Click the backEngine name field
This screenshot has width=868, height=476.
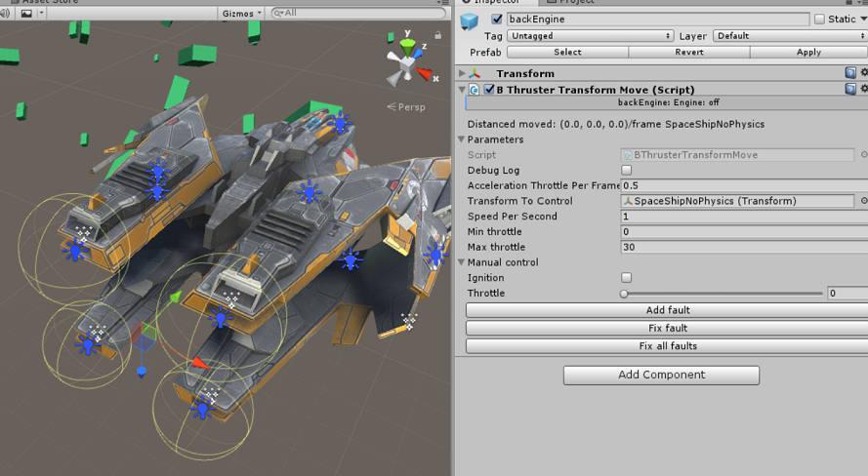[x=658, y=19]
